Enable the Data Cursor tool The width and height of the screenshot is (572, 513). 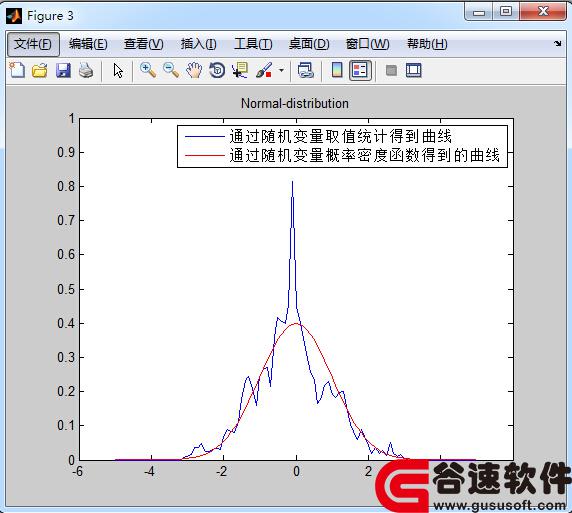240,70
